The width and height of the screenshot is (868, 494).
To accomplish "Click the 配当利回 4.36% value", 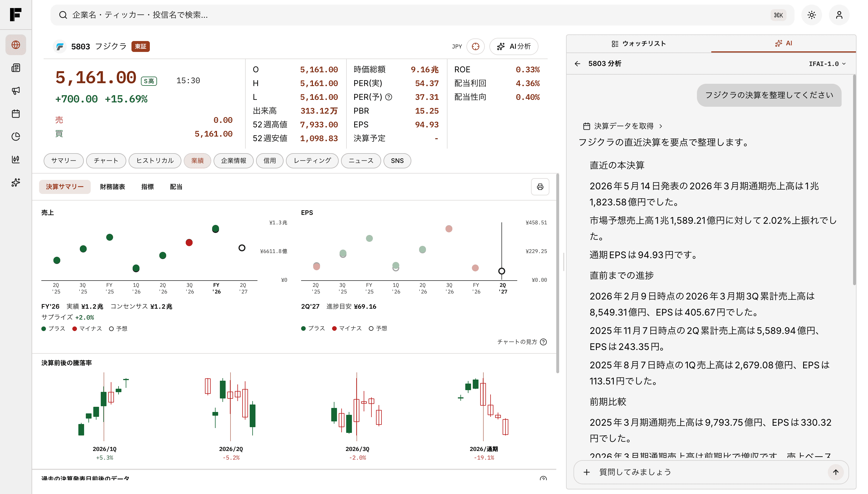I will (x=528, y=83).
